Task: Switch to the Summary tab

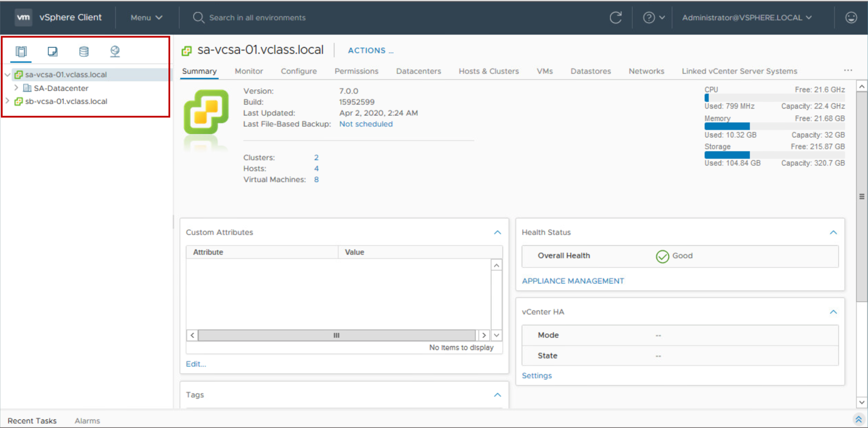Action: (199, 71)
